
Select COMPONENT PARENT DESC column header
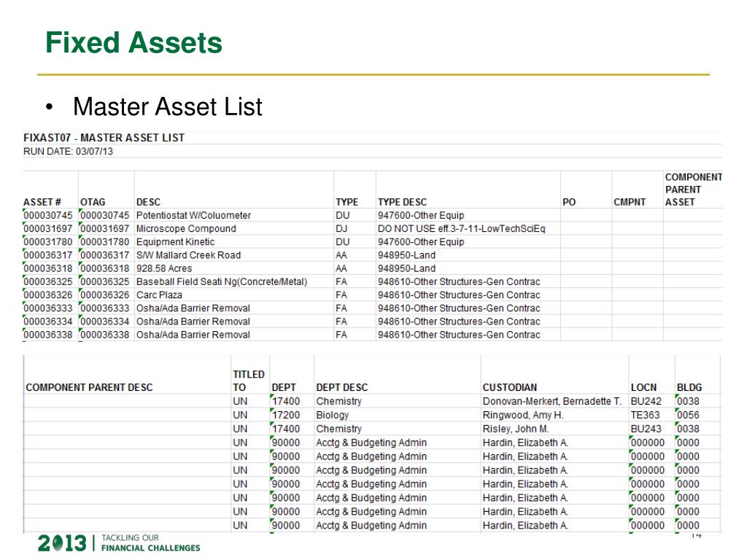(x=89, y=388)
